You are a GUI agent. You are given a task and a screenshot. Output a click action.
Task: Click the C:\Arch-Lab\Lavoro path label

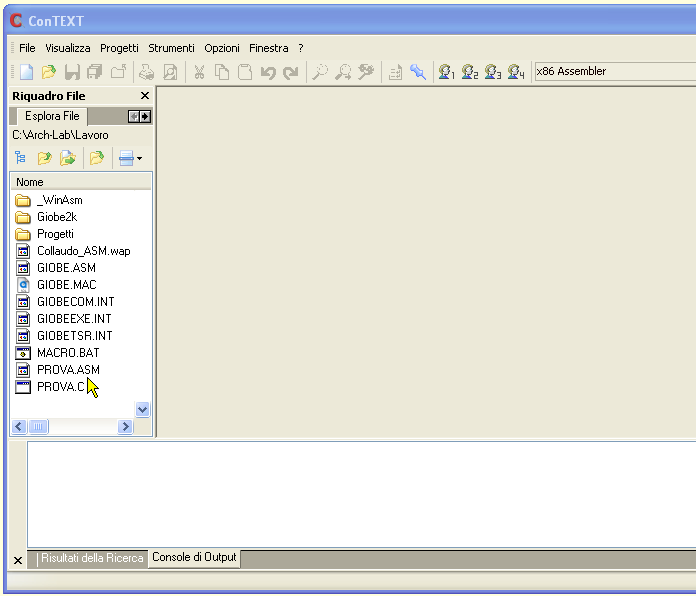pos(60,135)
